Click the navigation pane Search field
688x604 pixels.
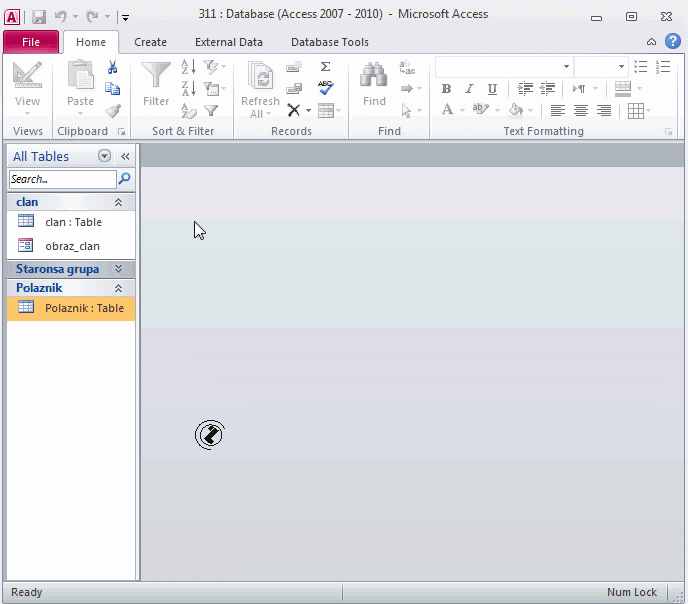click(62, 179)
